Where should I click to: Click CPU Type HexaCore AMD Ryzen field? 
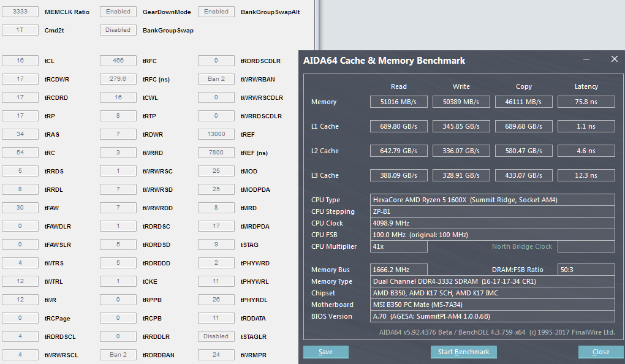click(x=492, y=200)
